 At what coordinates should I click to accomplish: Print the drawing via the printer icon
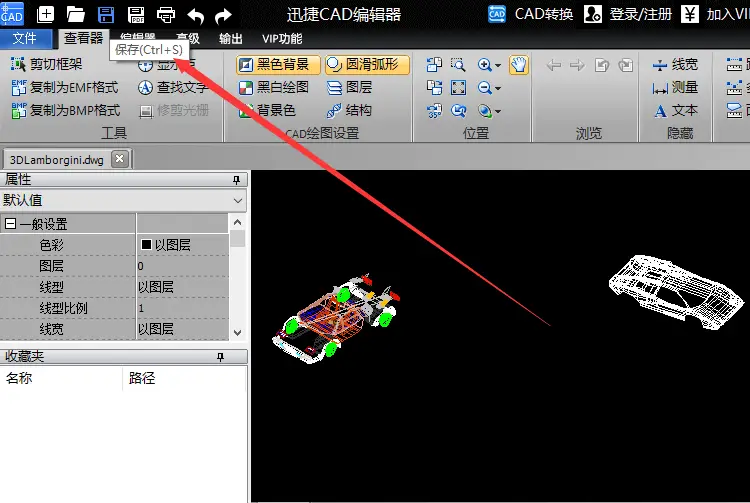[x=165, y=15]
